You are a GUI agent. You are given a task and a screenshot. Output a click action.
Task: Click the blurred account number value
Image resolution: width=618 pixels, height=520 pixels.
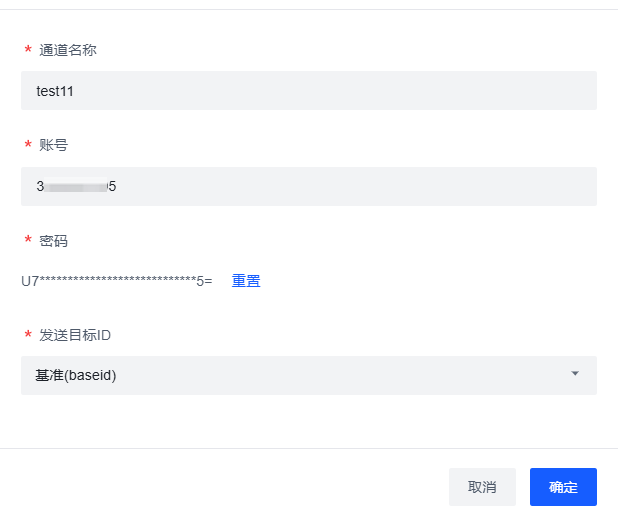76,186
